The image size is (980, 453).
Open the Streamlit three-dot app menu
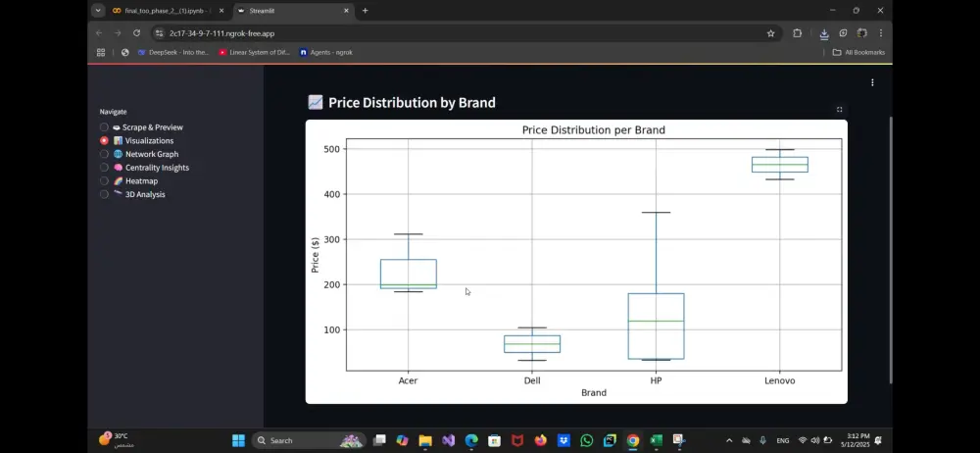tap(872, 82)
